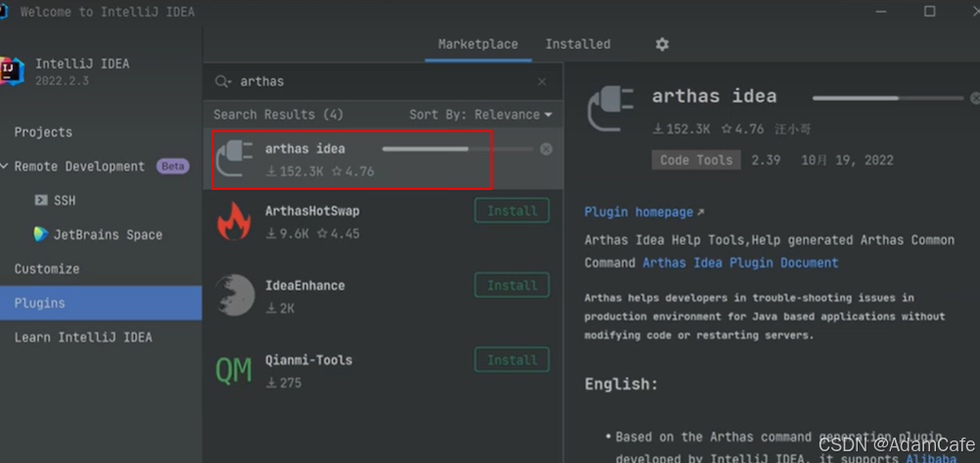Click the 152.3K downloads count in details

coord(681,129)
